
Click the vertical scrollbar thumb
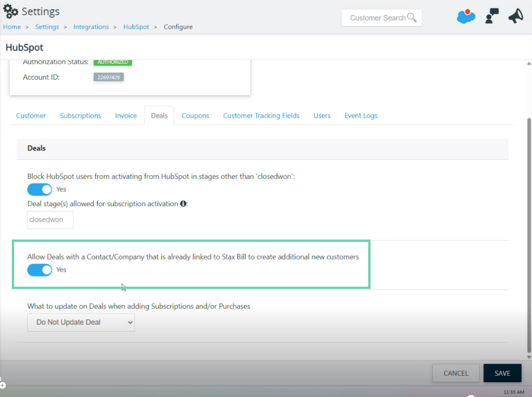coord(529,236)
